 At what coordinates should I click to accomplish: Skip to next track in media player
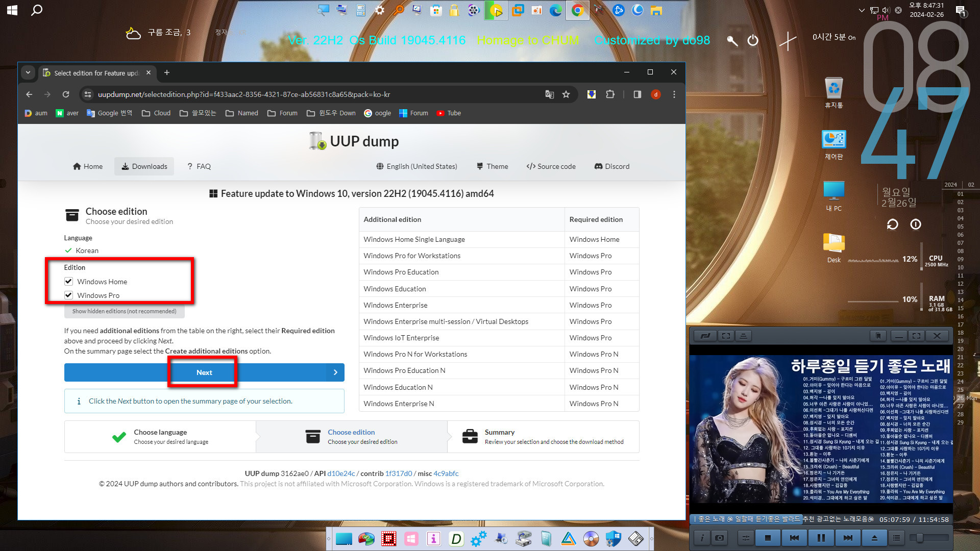point(847,538)
